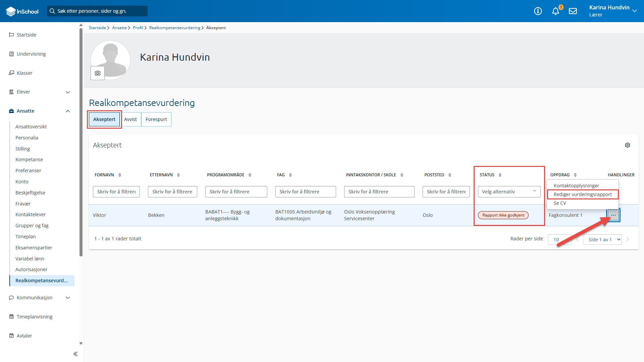The image size is (644, 362).
Task: Click Profil breadcrumb link
Action: point(138,28)
